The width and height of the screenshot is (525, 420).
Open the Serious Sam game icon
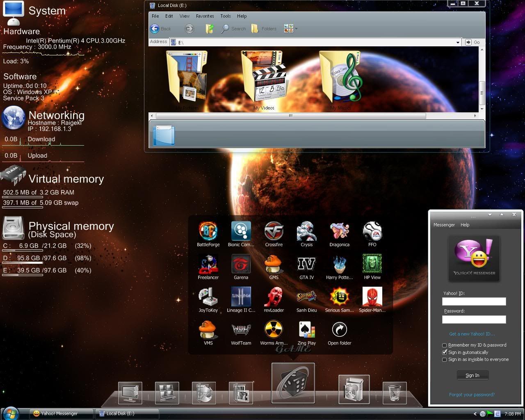point(339,297)
